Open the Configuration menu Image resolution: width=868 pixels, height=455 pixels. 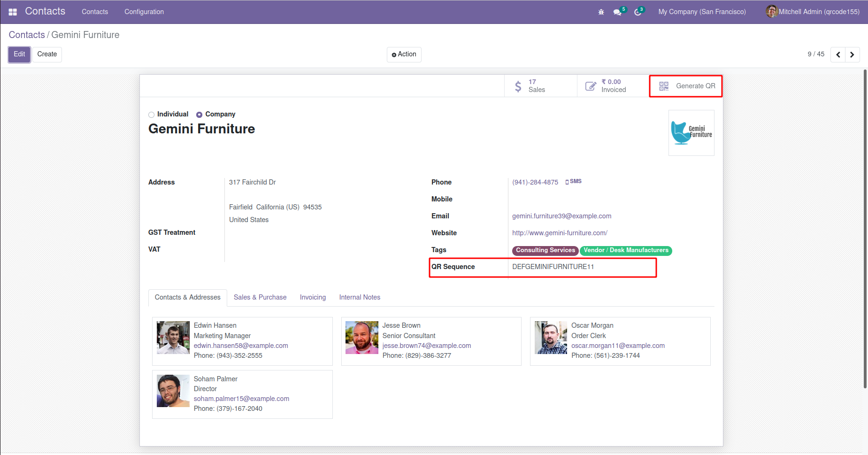144,12
